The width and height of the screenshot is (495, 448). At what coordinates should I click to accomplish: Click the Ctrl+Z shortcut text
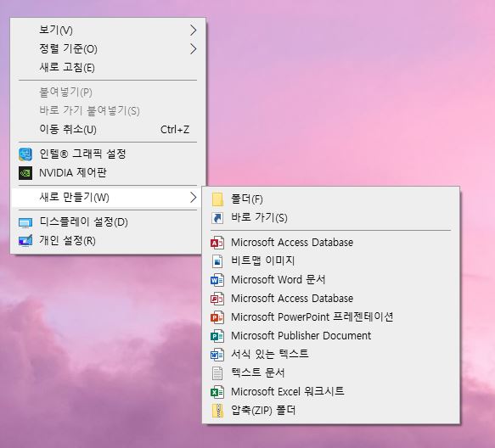coord(175,130)
